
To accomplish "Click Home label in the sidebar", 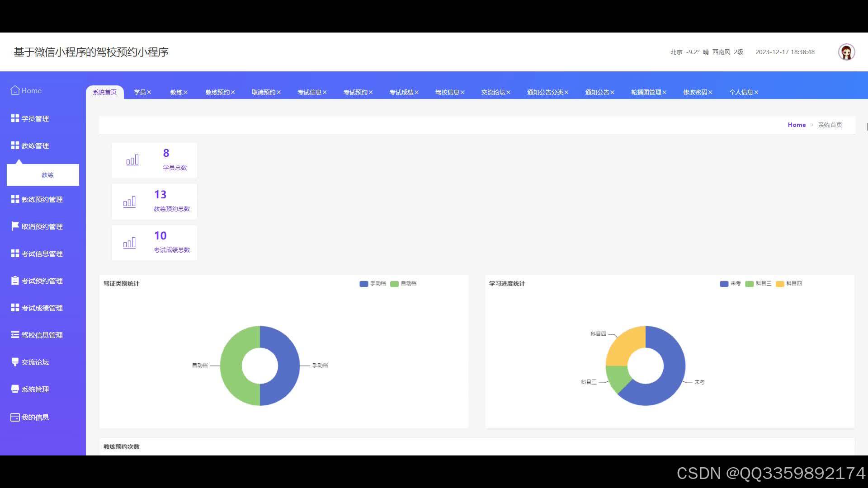I will (x=31, y=90).
